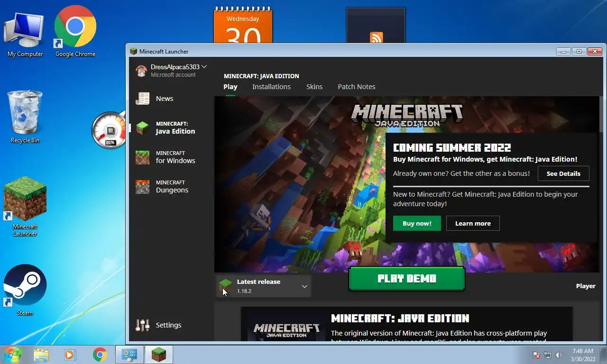Click the See Details button

(563, 173)
